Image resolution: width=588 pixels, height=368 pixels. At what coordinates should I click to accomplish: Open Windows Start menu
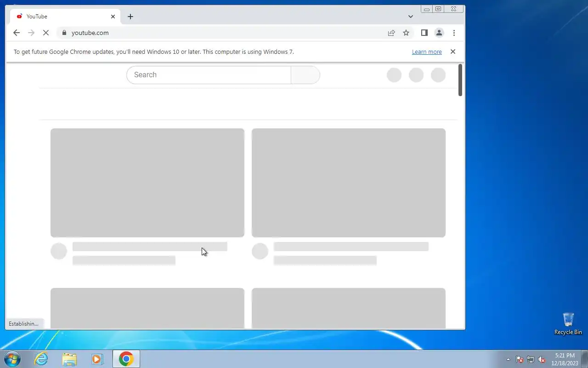12,359
